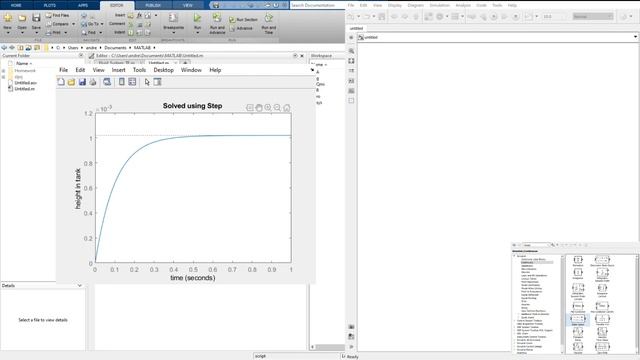Click the Comment lines icon
This screenshot has width=640, height=360.
(x=131, y=24)
